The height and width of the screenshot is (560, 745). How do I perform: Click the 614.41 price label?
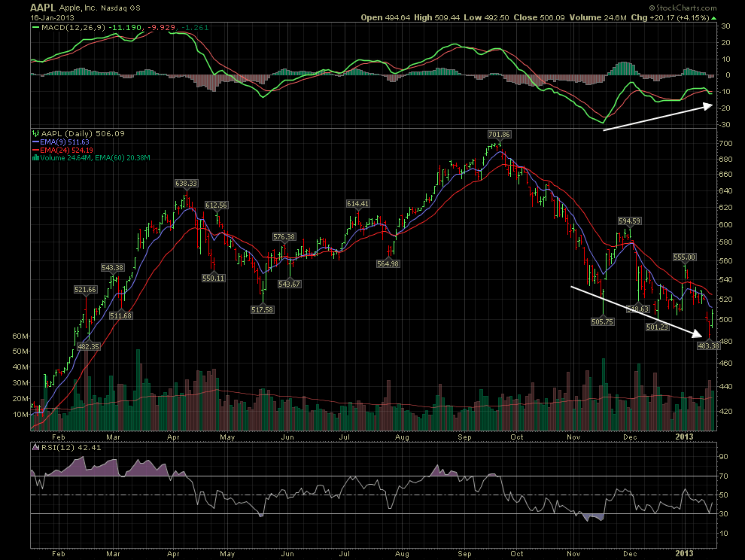coord(357,203)
